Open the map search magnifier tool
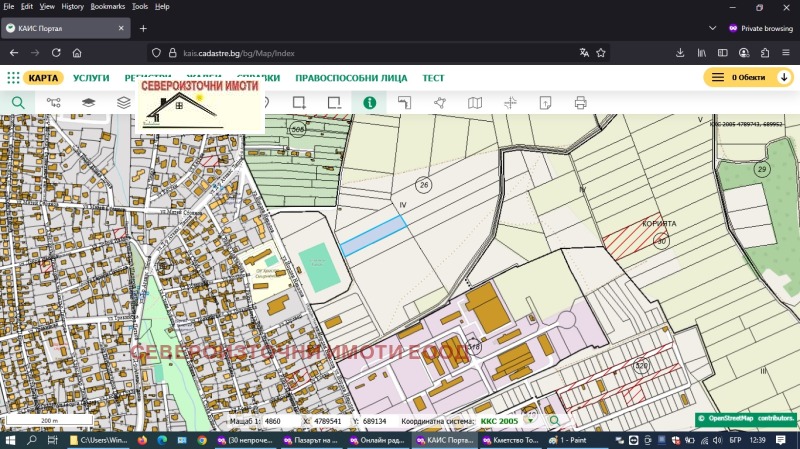Image resolution: width=800 pixels, height=449 pixels. (18, 103)
